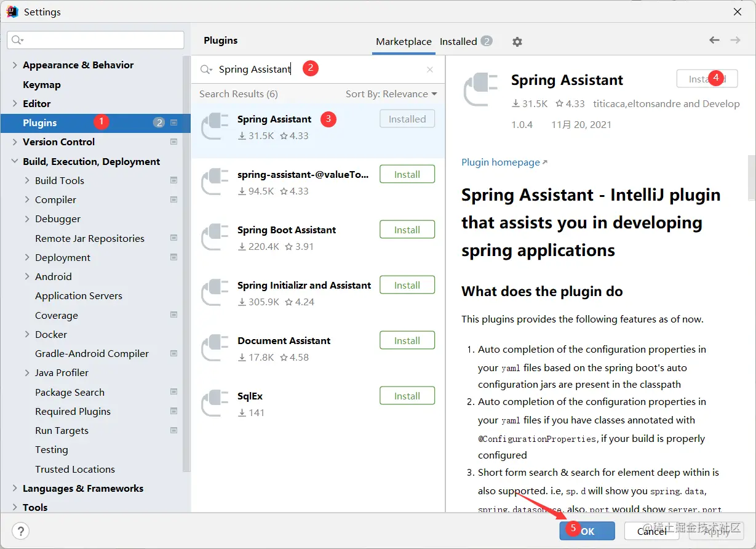Viewport: 756px width, 549px height.
Task: Expand the Editor settings section
Action: [x=15, y=103]
